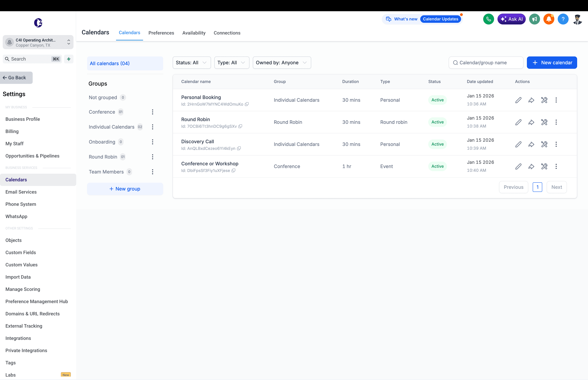
Task: Switch to the Availability tab
Action: [194, 33]
